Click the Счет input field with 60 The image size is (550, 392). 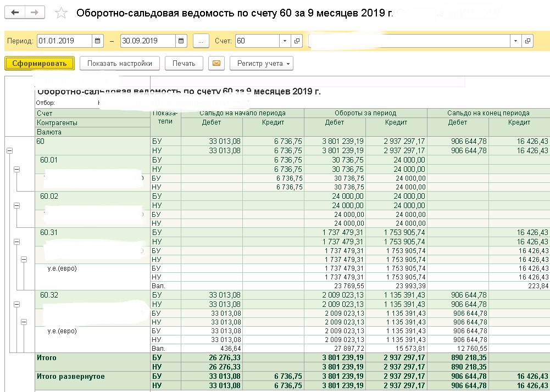[x=258, y=41]
